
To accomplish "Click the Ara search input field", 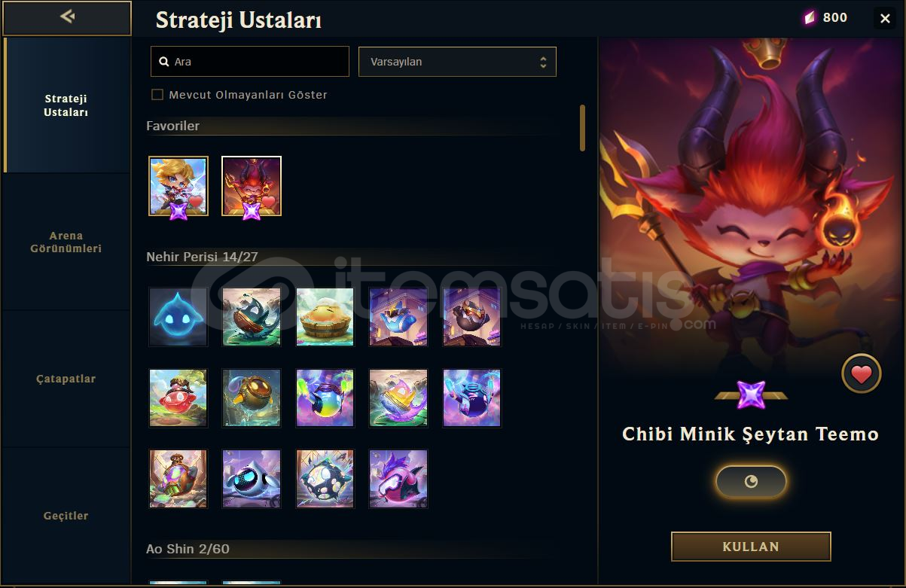I will [x=250, y=62].
